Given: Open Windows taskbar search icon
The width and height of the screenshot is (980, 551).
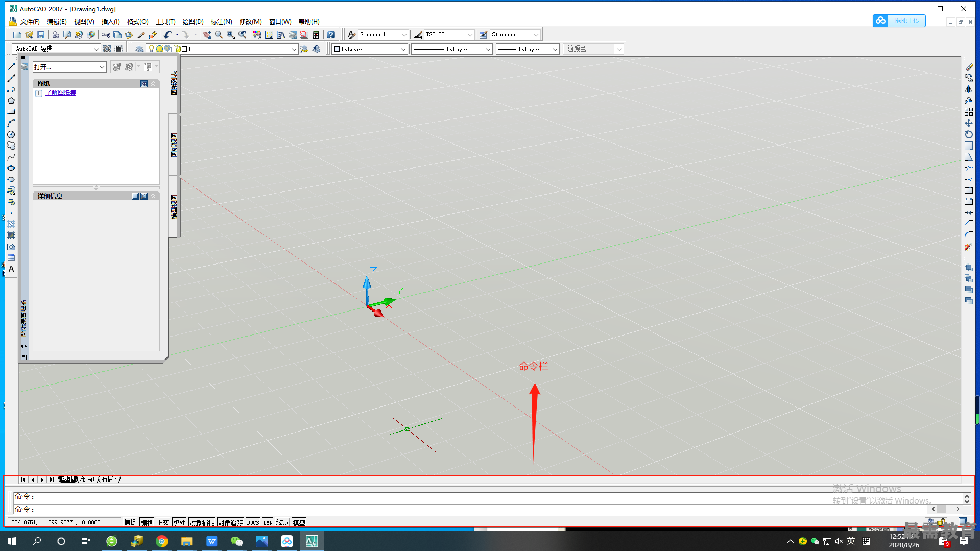Looking at the screenshot, I should click(x=37, y=541).
